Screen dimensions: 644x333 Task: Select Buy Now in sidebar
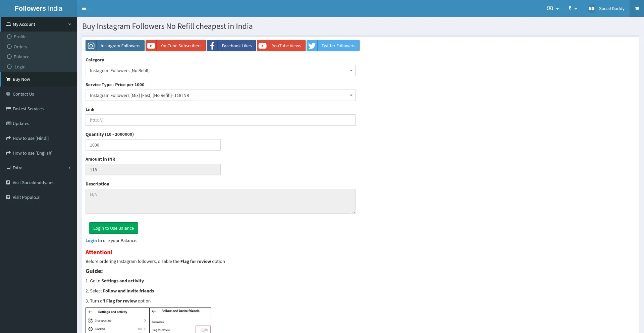(x=39, y=79)
